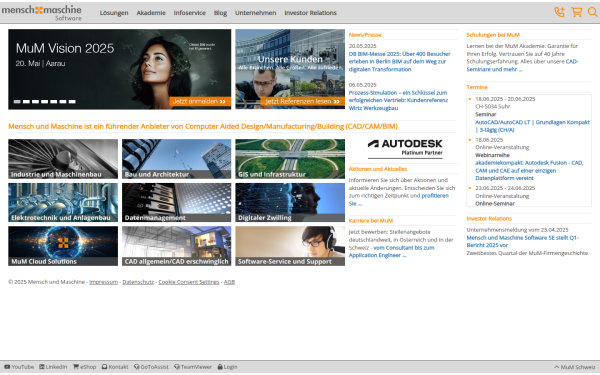600x375 pixels.
Task: Open Q1-Bericht 2025 investor news link
Action: (522, 241)
